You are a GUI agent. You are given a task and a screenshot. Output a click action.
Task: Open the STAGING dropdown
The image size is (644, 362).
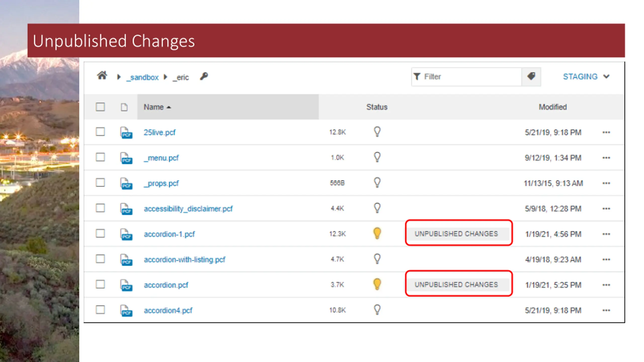pyautogui.click(x=586, y=76)
